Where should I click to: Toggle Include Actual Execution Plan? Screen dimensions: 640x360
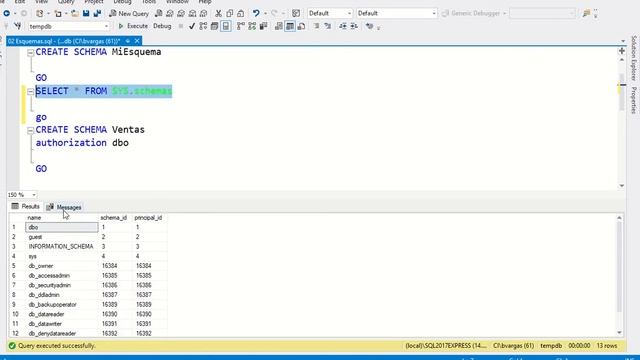coord(241,26)
